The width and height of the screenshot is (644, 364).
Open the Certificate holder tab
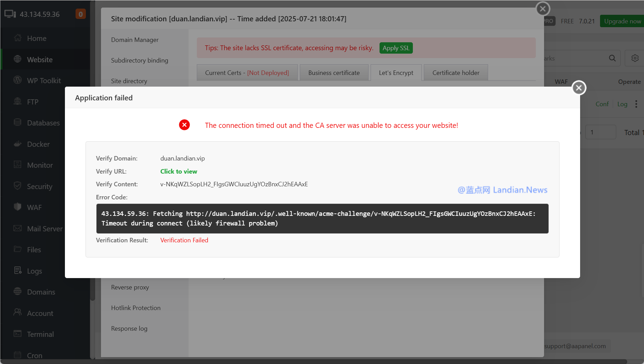click(x=456, y=73)
